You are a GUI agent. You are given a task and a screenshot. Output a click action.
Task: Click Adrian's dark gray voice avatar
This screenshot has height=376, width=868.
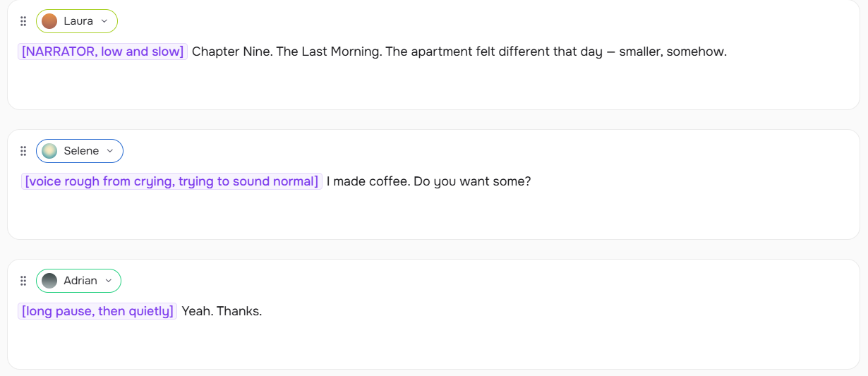coord(49,281)
